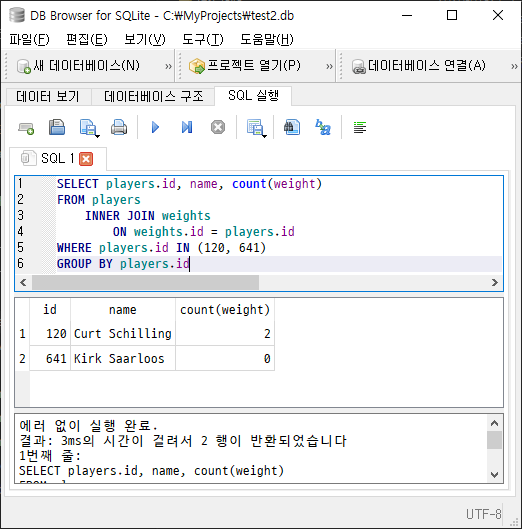The image size is (522, 529).
Task: Open the 파일(F) menu
Action: [29, 39]
